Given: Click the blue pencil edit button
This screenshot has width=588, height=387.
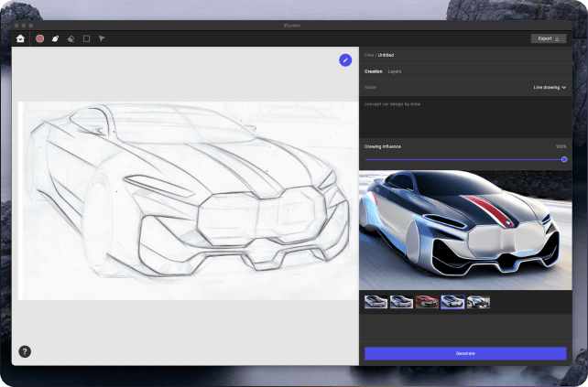Looking at the screenshot, I should [345, 59].
